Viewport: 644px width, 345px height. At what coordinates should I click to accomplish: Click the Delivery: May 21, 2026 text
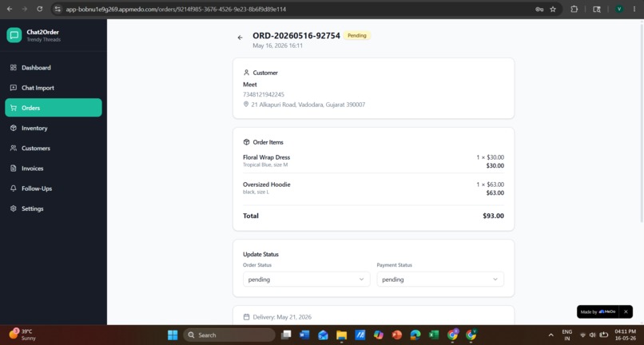(x=282, y=317)
